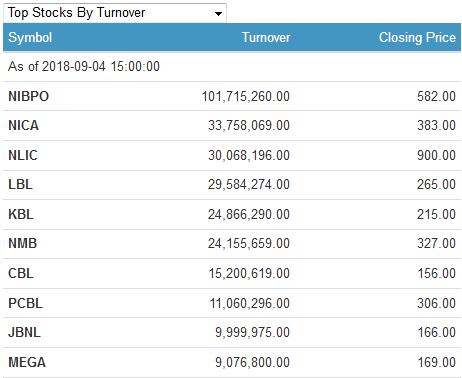Image resolution: width=462 pixels, height=378 pixels.
Task: Select closing price 166.00
Action: (x=437, y=332)
